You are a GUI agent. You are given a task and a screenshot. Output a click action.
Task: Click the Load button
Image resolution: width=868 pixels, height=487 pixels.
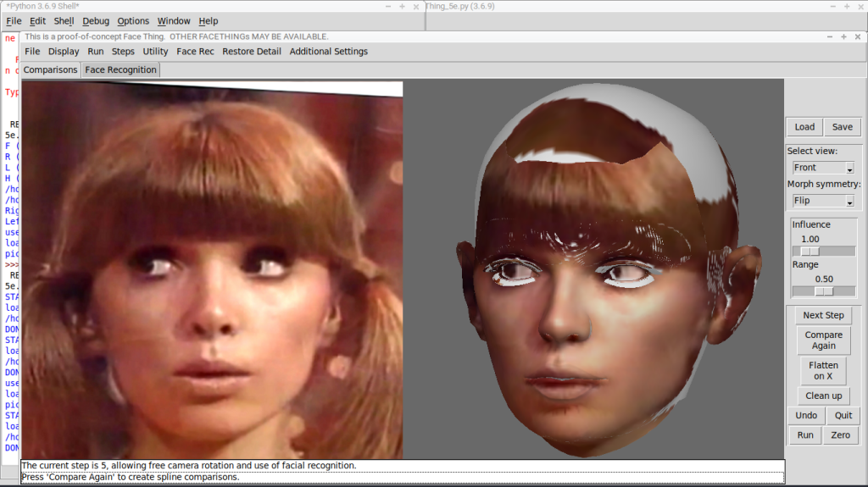point(804,127)
